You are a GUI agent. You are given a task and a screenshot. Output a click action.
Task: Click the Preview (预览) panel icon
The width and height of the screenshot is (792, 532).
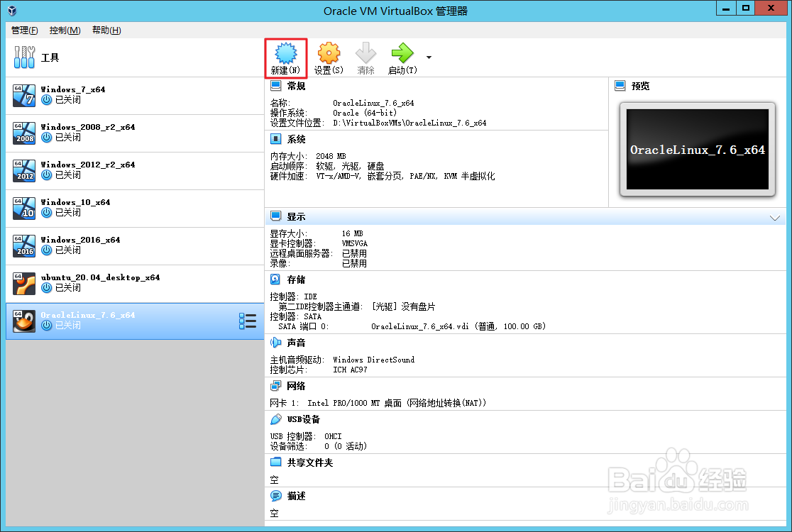click(x=620, y=86)
